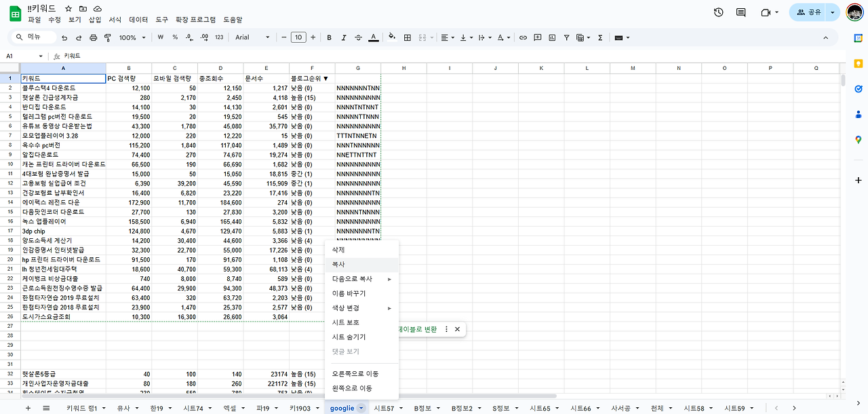Choose 시트 숨기기 in the context menu
The width and height of the screenshot is (868, 414).
pyautogui.click(x=362, y=337)
